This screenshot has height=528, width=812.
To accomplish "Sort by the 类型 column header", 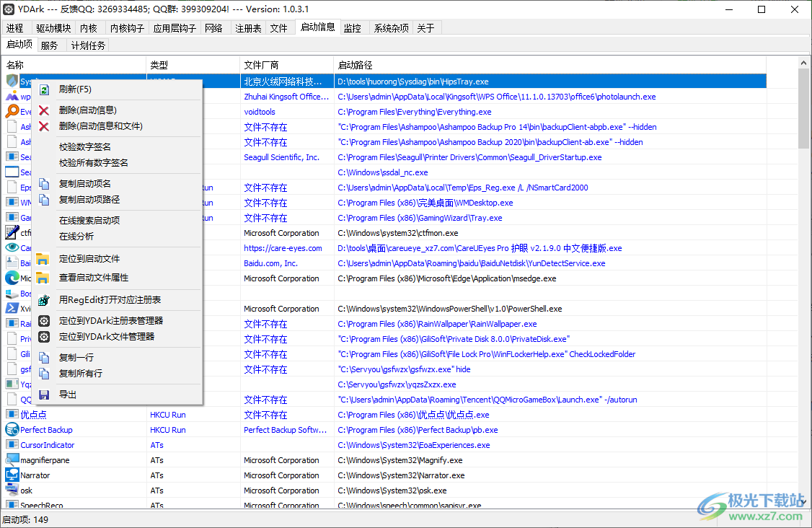I will point(193,66).
